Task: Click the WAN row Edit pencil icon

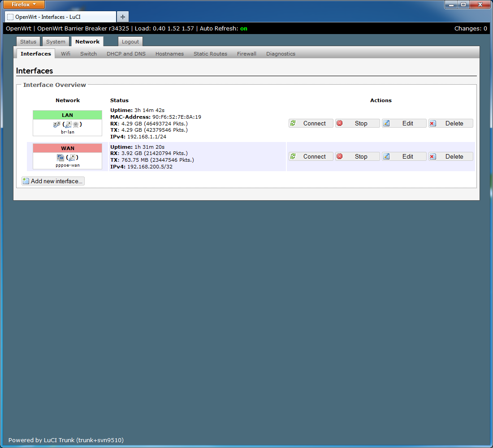Action: 386,156
